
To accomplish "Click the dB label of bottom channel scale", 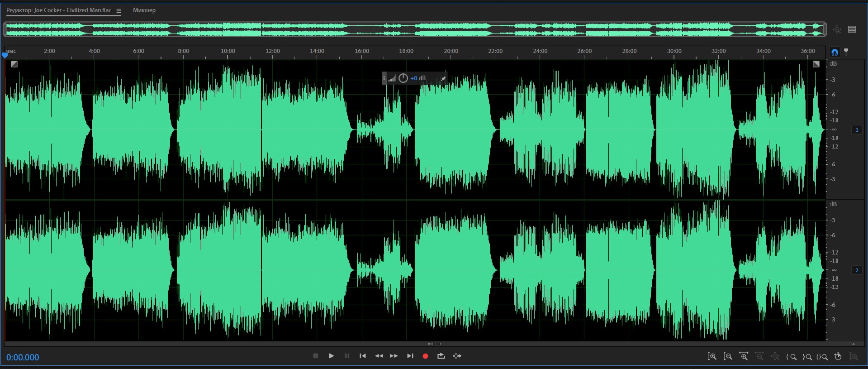I will (834, 204).
